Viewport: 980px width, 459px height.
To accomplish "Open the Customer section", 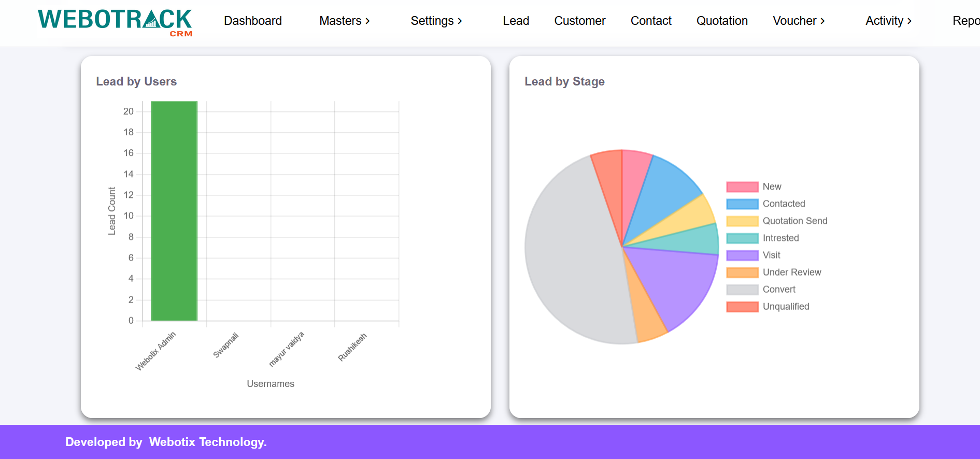I will click(x=579, y=21).
